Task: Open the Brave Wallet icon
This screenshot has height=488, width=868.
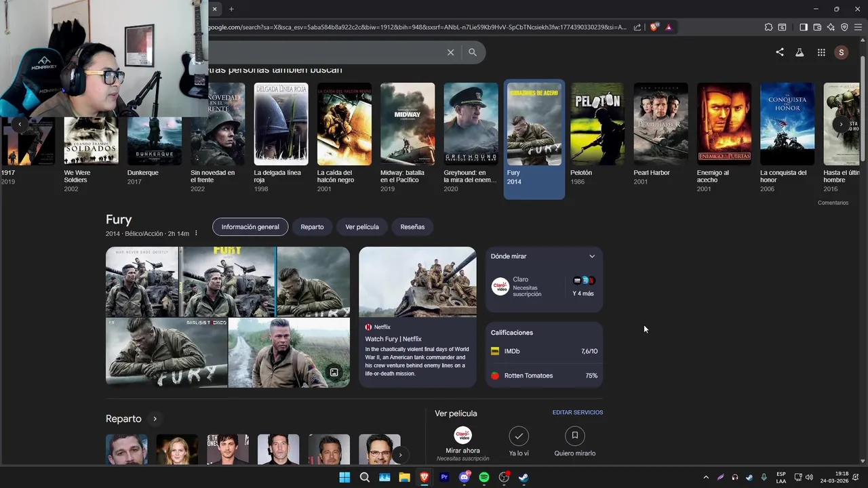Action: [x=817, y=27]
